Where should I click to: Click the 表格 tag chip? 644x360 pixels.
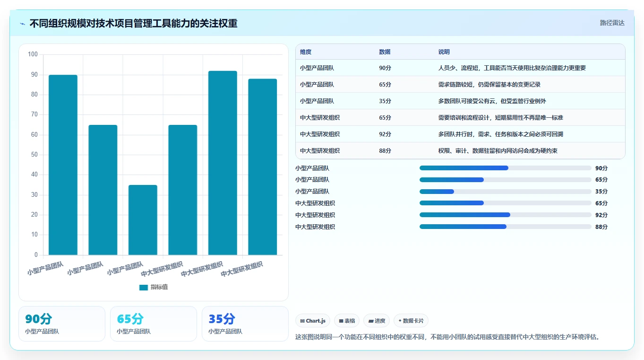[x=347, y=321]
